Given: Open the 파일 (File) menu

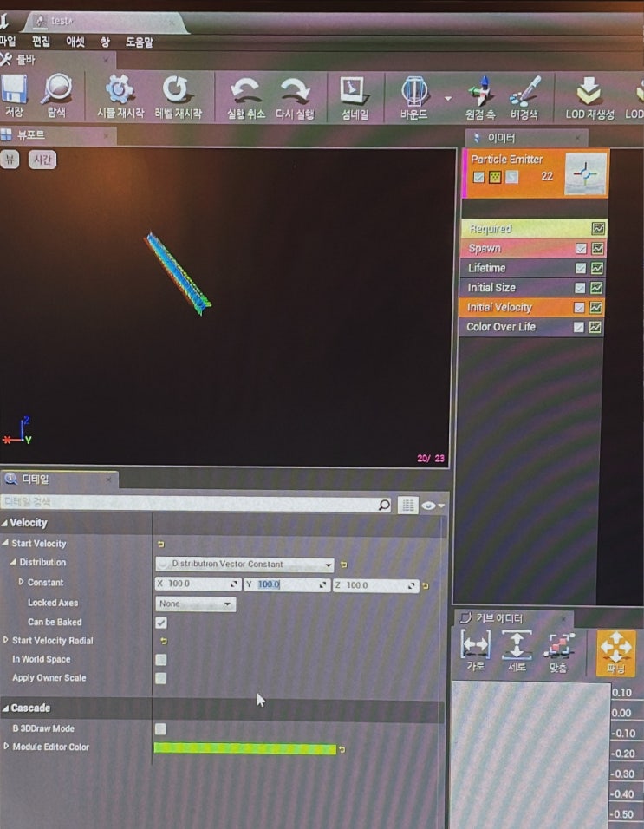Looking at the screenshot, I should [8, 42].
